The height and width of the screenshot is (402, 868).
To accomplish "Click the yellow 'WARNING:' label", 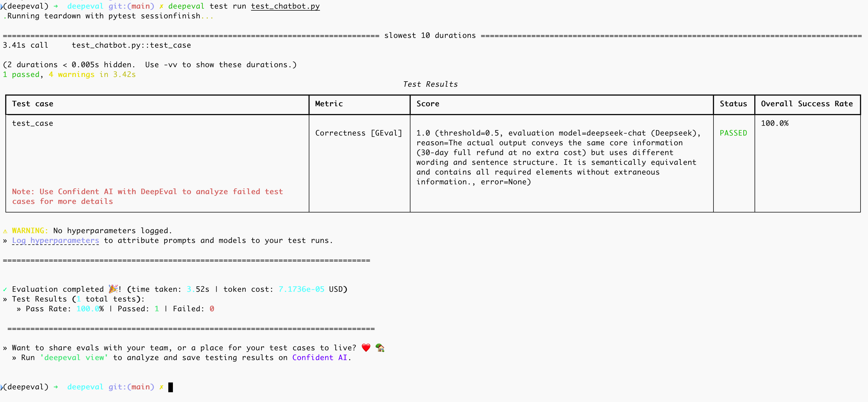I will (x=30, y=231).
